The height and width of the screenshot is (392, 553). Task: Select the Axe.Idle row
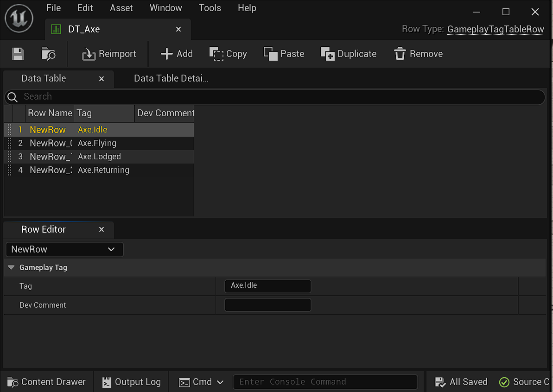[99, 130]
